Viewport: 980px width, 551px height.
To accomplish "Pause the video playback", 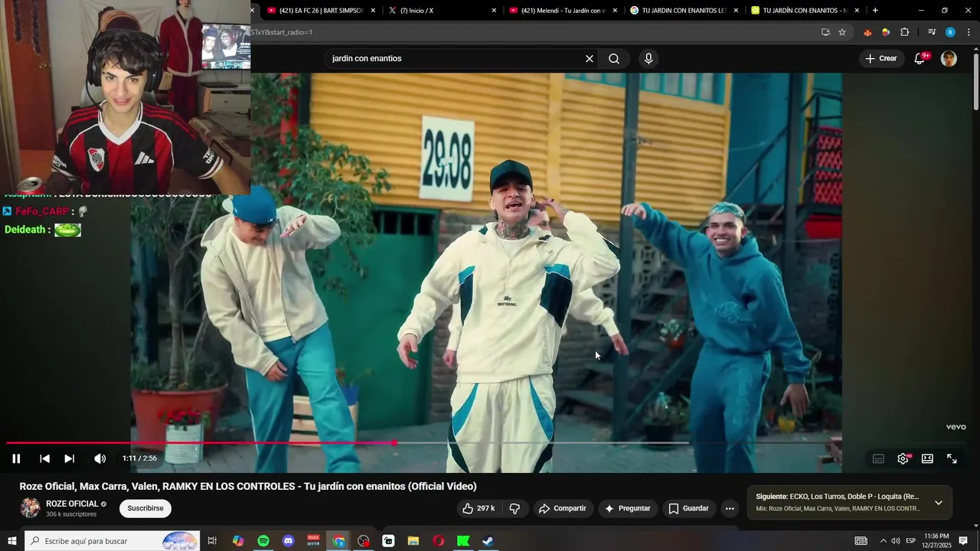I will pos(16,458).
